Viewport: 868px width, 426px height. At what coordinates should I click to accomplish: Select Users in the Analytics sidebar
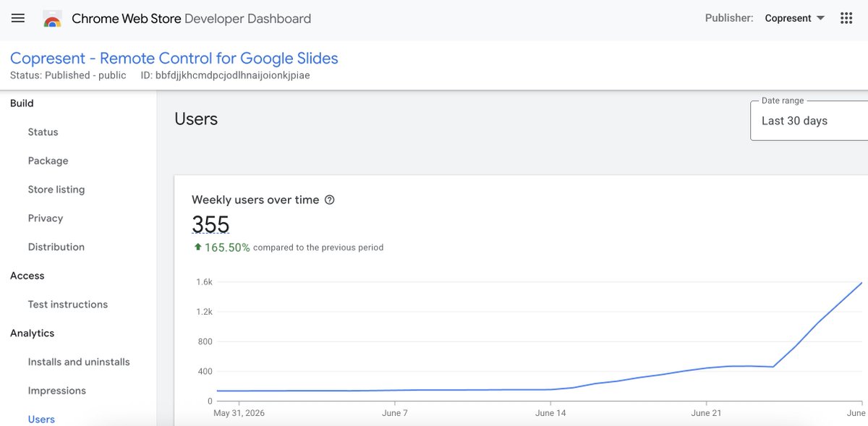tap(41, 419)
